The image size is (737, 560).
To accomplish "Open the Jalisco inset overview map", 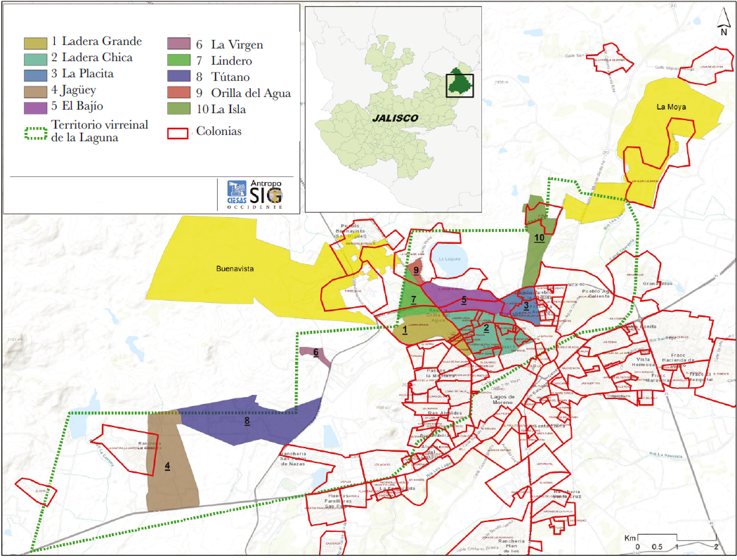I will click(393, 109).
